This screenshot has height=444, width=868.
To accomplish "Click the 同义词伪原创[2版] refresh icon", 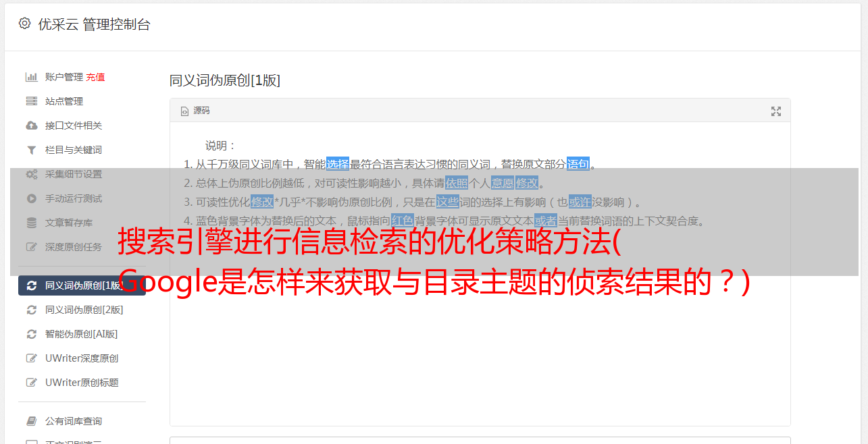I will (31, 310).
